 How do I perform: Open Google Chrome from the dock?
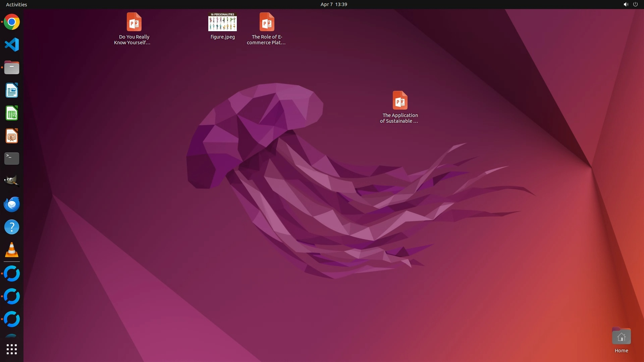click(x=12, y=22)
